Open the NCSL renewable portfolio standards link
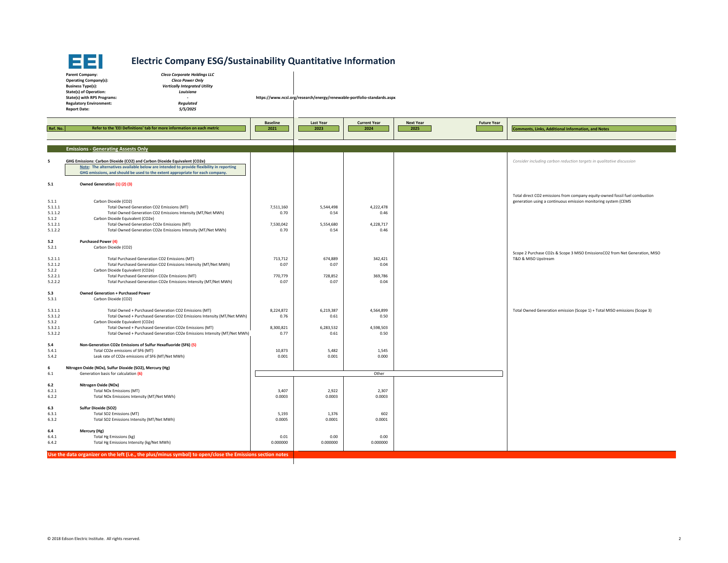 pos(326,98)
